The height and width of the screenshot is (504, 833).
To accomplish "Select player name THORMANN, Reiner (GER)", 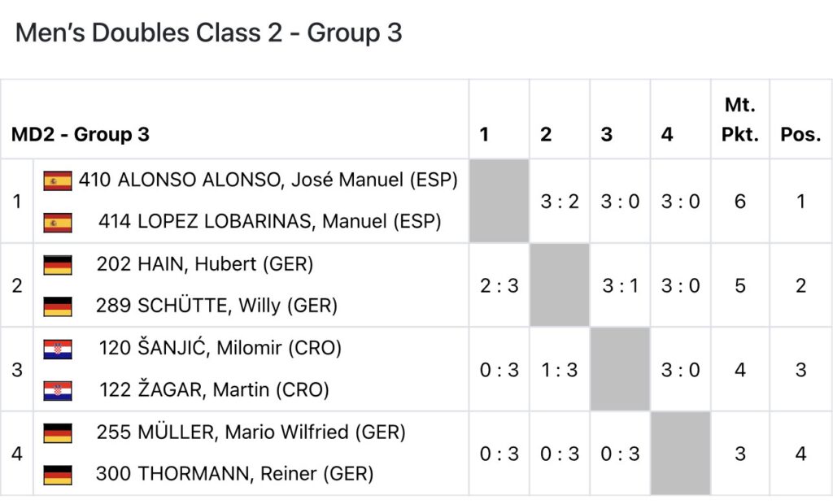I will coord(234,473).
